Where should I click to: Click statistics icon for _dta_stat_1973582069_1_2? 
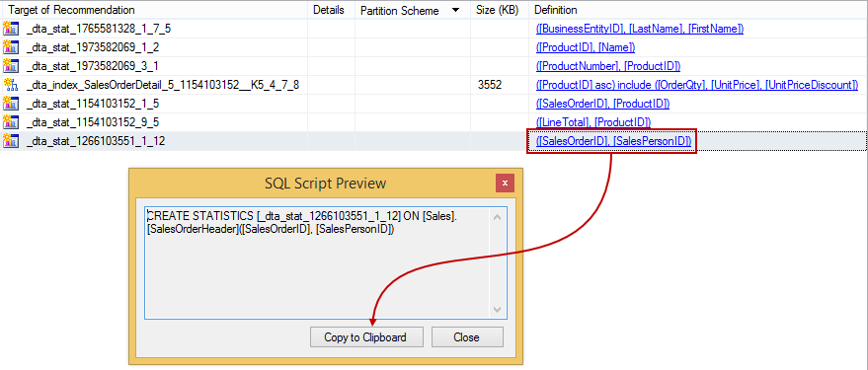coord(11,47)
